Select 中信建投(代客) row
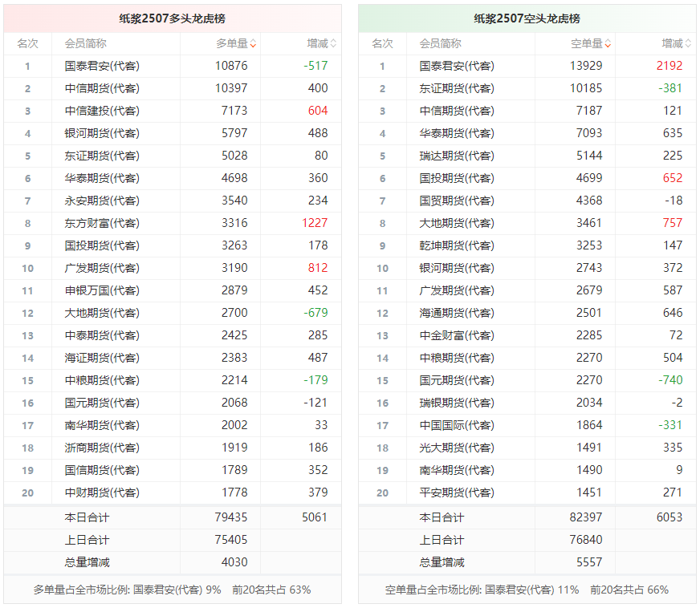 pos(173,111)
